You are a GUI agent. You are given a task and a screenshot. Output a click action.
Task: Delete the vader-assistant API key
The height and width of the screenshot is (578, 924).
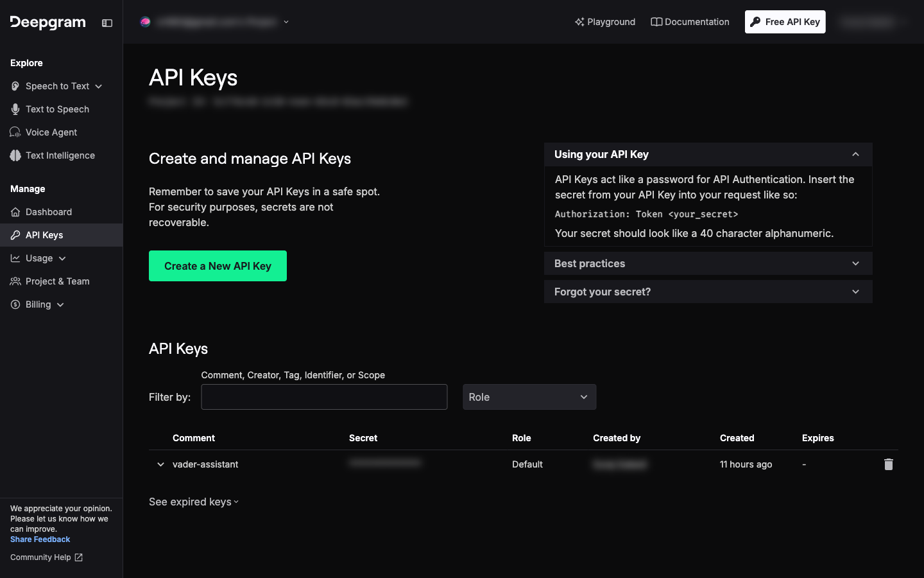[x=889, y=464]
